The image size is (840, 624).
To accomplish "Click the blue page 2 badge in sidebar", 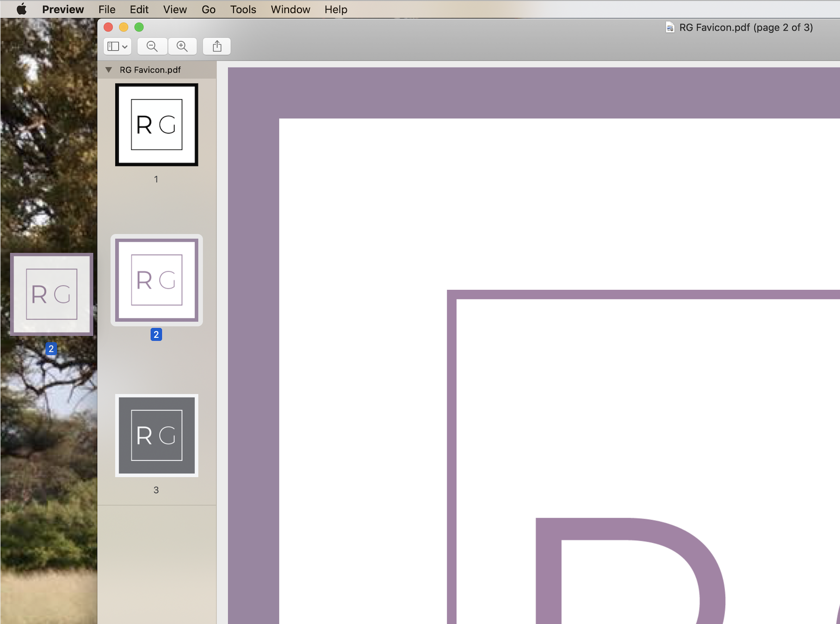I will [x=156, y=335].
